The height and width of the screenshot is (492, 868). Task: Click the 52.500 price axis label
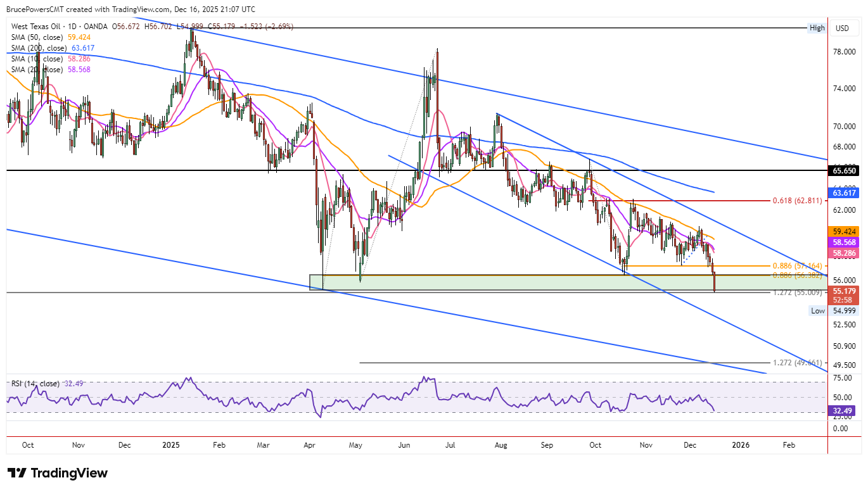click(846, 325)
